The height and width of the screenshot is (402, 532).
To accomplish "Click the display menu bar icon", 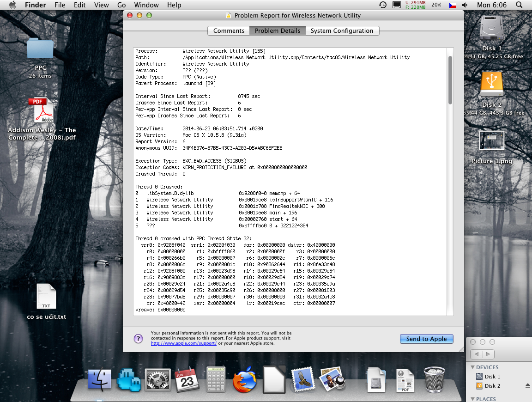I will (396, 5).
